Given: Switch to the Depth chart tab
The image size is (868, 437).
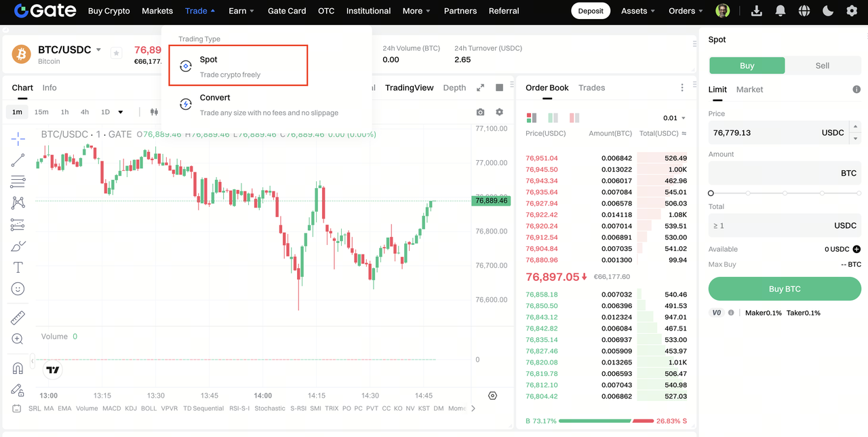Looking at the screenshot, I should pos(454,88).
